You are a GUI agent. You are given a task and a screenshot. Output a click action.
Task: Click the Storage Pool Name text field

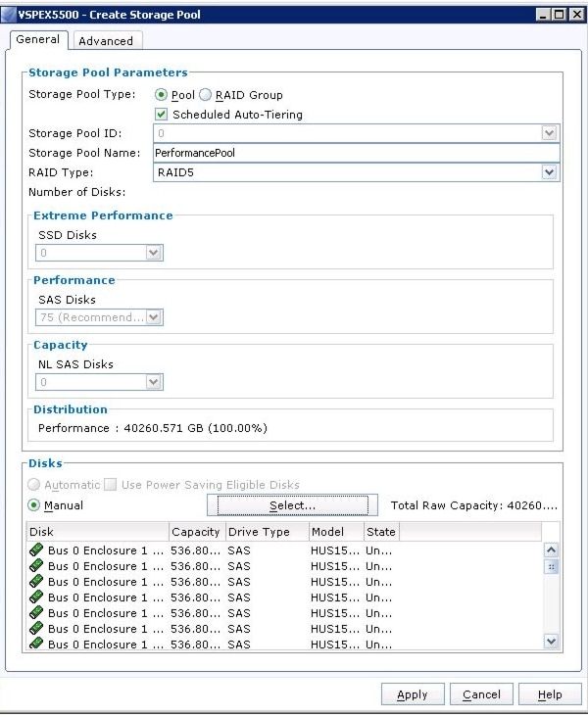point(355,153)
